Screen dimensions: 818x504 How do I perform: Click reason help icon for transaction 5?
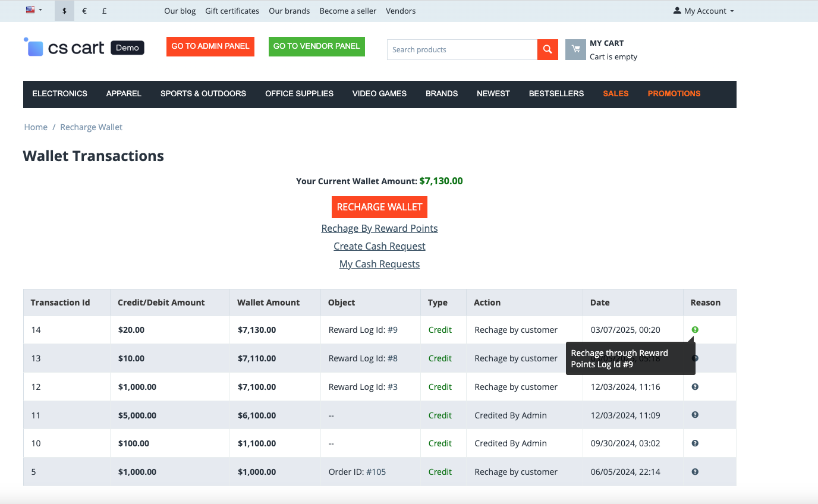click(x=695, y=472)
